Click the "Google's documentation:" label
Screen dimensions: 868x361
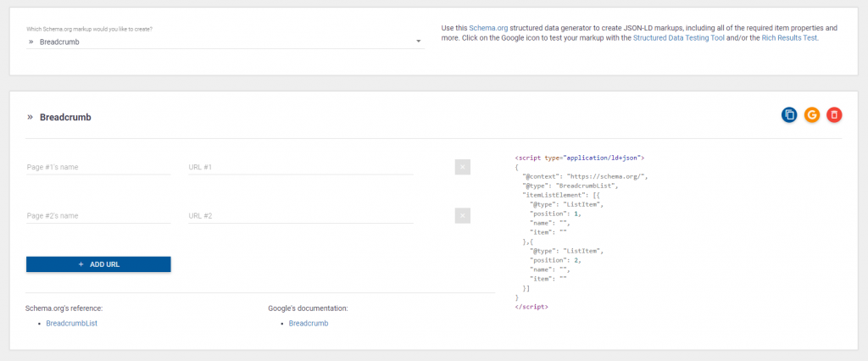click(x=308, y=308)
